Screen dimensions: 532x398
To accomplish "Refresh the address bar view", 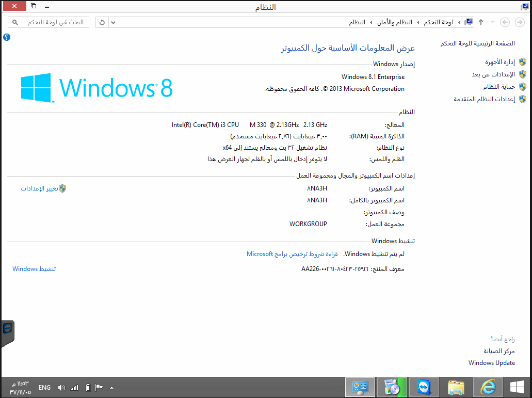I will click(102, 22).
